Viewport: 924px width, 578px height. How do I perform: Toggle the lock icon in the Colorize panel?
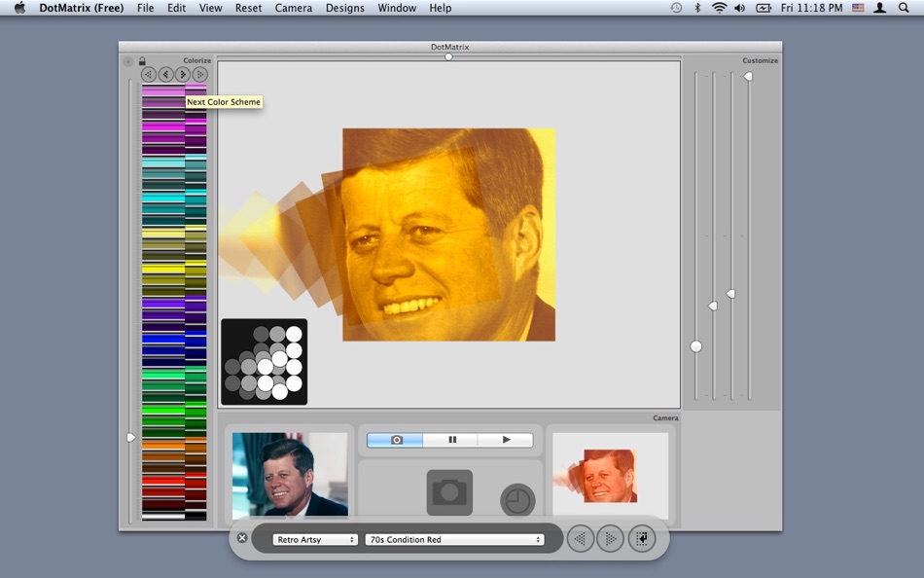coord(142,60)
